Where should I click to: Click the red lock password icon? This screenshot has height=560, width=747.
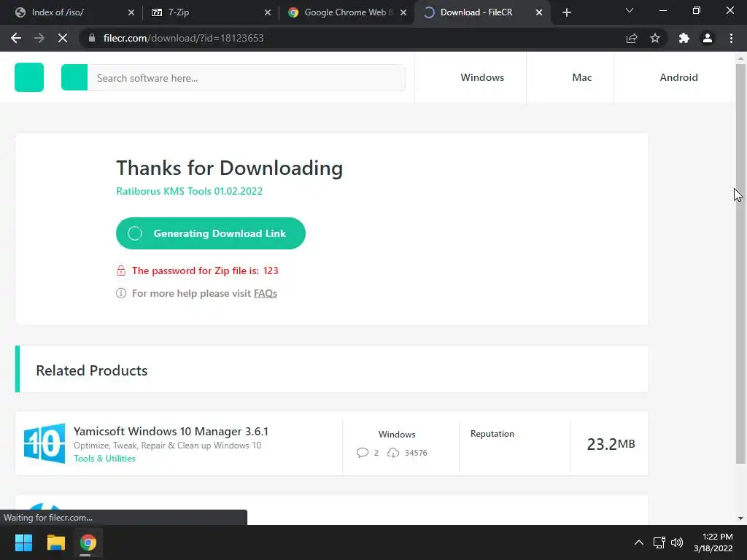121,271
